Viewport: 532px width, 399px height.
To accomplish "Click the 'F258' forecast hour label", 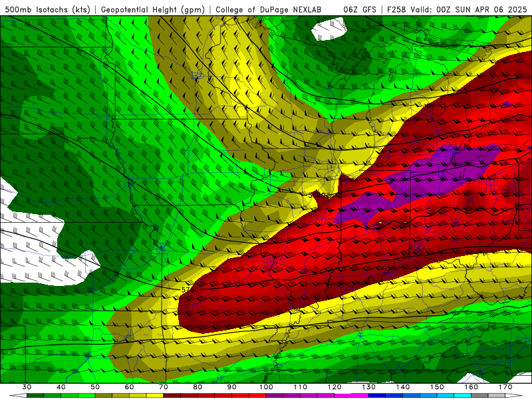I will tap(396, 10).
